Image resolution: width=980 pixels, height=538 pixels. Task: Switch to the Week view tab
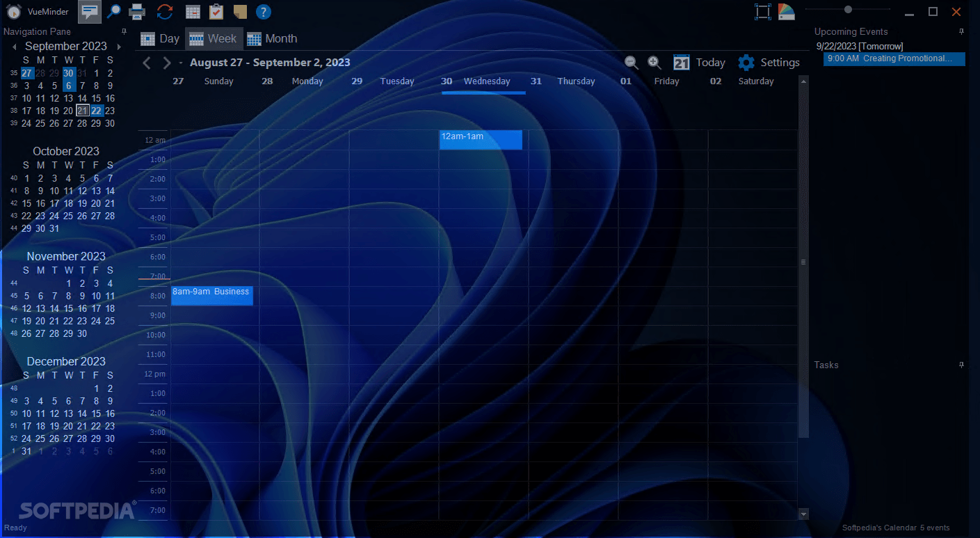(x=214, y=39)
